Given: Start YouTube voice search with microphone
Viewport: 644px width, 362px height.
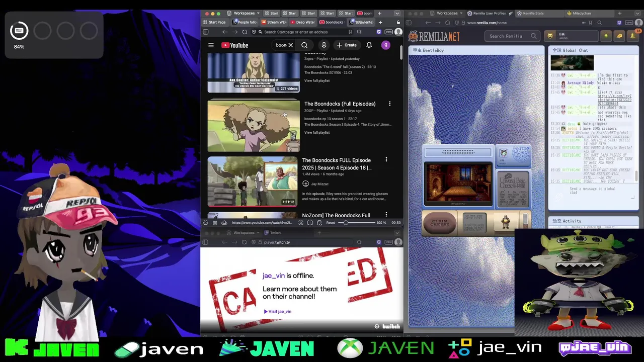Looking at the screenshot, I should point(324,45).
